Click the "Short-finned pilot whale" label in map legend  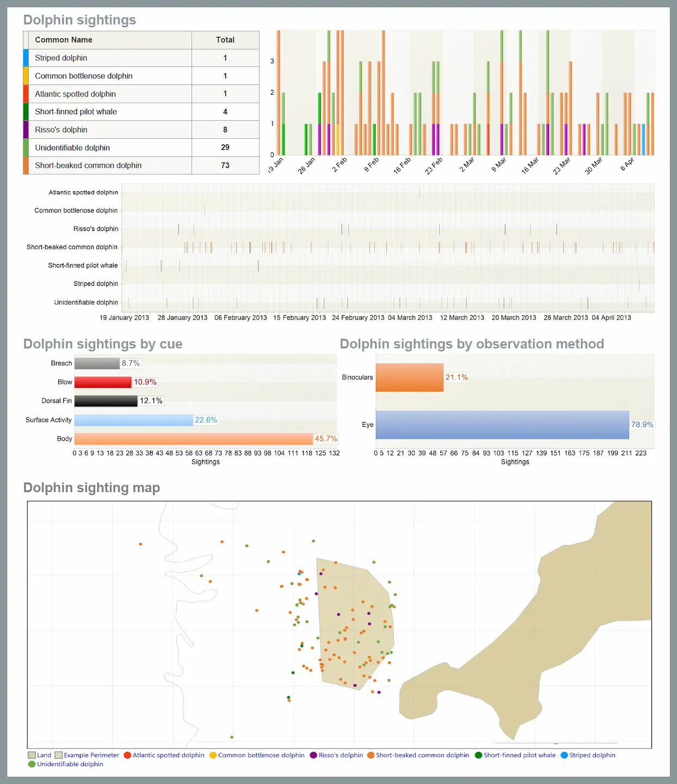[x=520, y=755]
